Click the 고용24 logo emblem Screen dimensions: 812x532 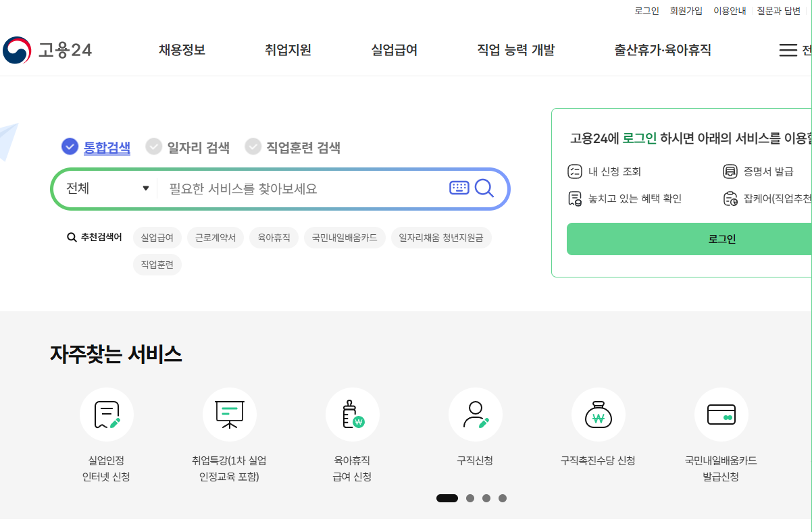(x=17, y=50)
